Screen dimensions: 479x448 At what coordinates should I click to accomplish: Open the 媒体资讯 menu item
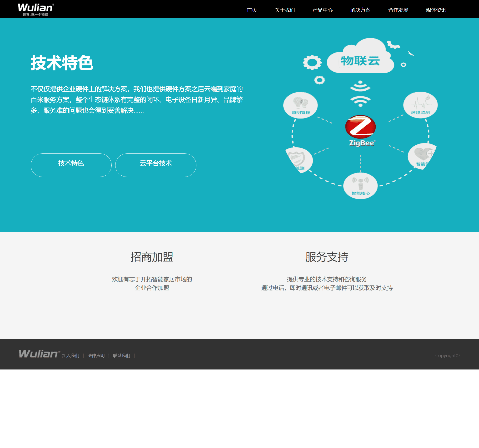click(x=436, y=10)
